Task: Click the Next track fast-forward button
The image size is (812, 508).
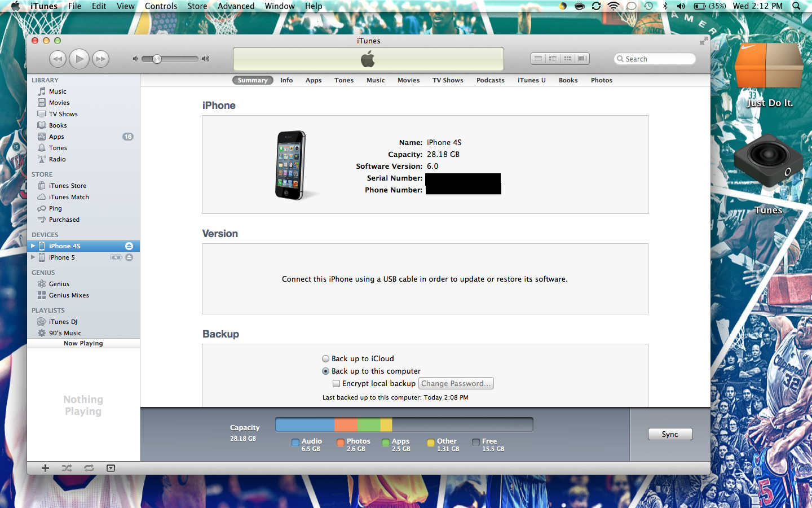Action: [x=100, y=59]
